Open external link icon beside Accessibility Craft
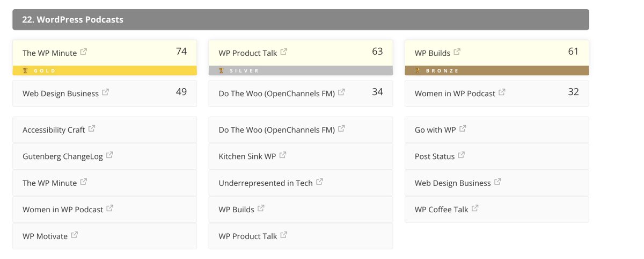This screenshot has height=259, width=644. coord(92,129)
